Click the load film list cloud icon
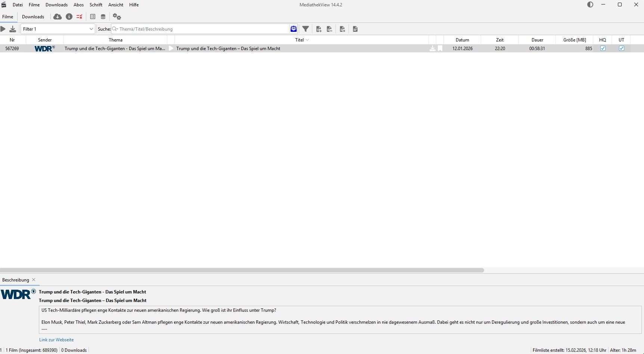This screenshot has height=354, width=644. click(58, 16)
